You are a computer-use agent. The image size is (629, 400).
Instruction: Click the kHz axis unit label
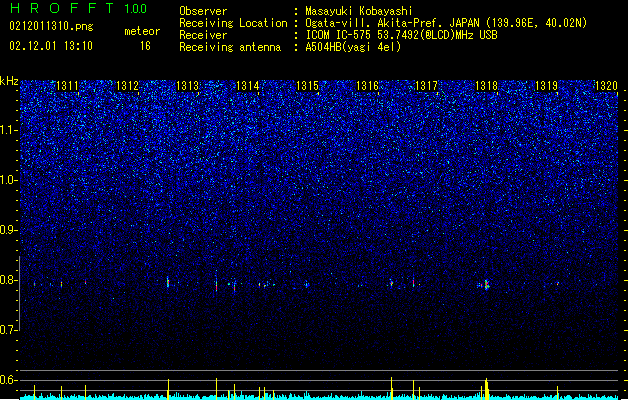[9, 81]
